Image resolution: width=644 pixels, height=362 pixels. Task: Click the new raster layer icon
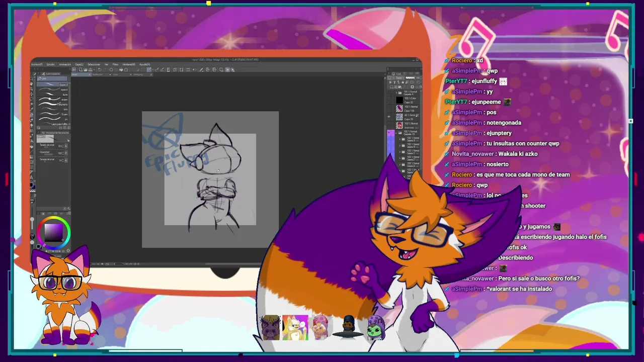coord(391,87)
